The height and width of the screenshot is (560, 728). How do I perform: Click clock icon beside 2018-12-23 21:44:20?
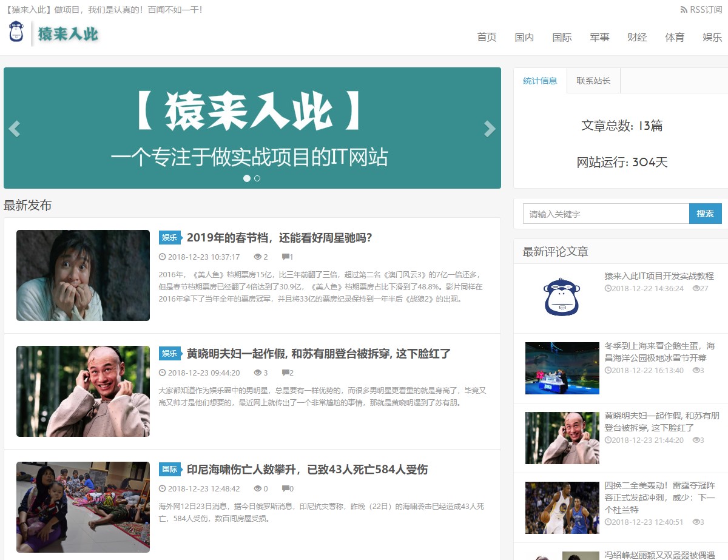click(x=608, y=440)
